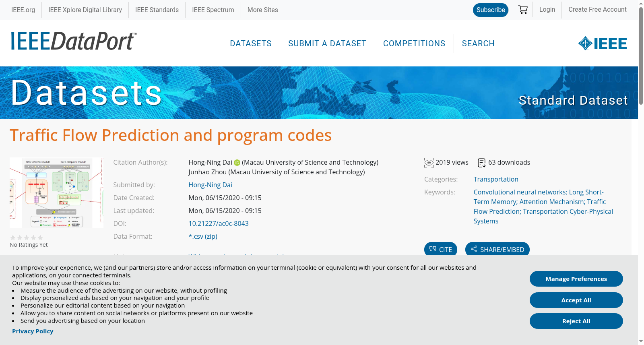This screenshot has width=644, height=345.
Task: Click Manage Preferences in cookie banner
Action: coord(576,279)
